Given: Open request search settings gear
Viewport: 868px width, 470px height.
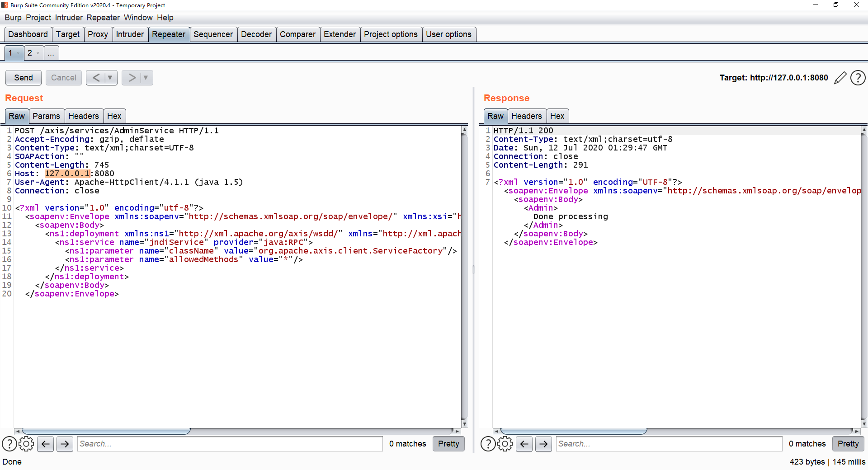Looking at the screenshot, I should 27,444.
